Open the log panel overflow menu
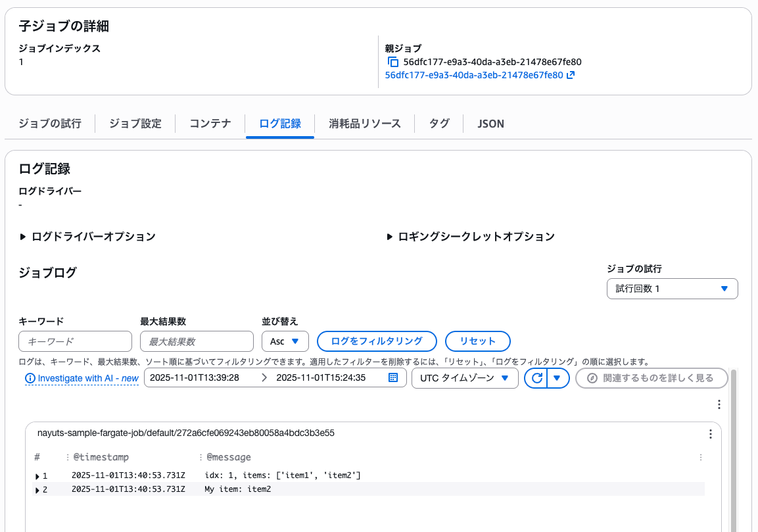 pyautogui.click(x=719, y=405)
